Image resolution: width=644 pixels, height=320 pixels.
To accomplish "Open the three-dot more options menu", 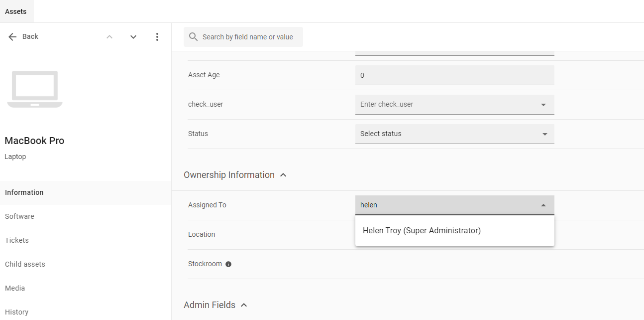I will tap(157, 37).
